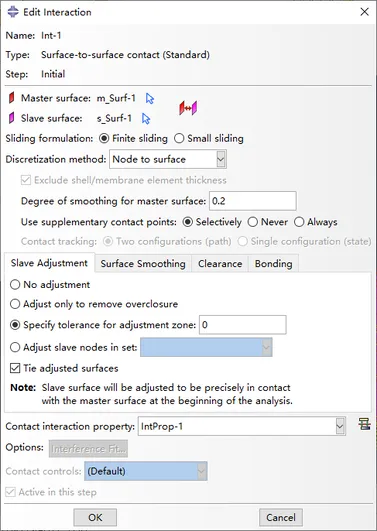Select Two configurations (path) contact tracking
This screenshot has width=377, height=531.
[x=167, y=241]
